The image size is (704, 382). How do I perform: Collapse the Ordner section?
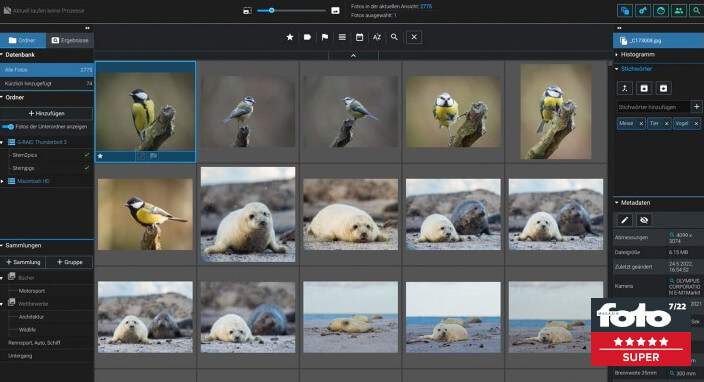click(2, 97)
